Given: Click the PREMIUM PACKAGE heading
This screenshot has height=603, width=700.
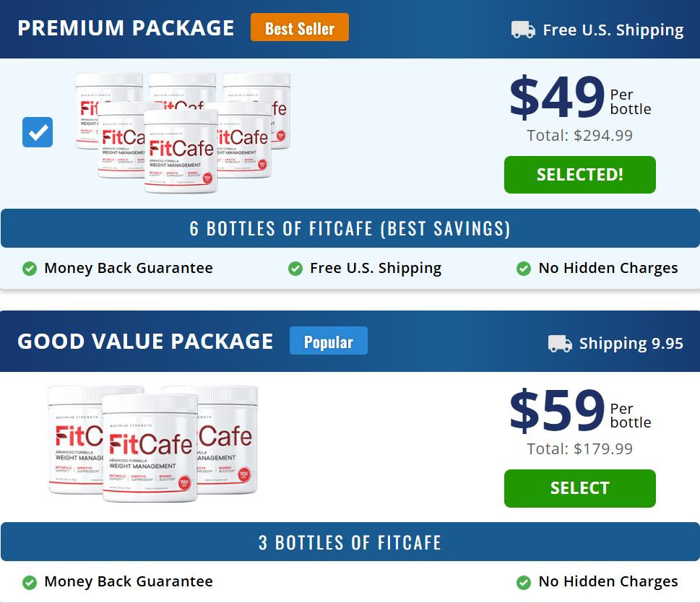Looking at the screenshot, I should pyautogui.click(x=126, y=28).
